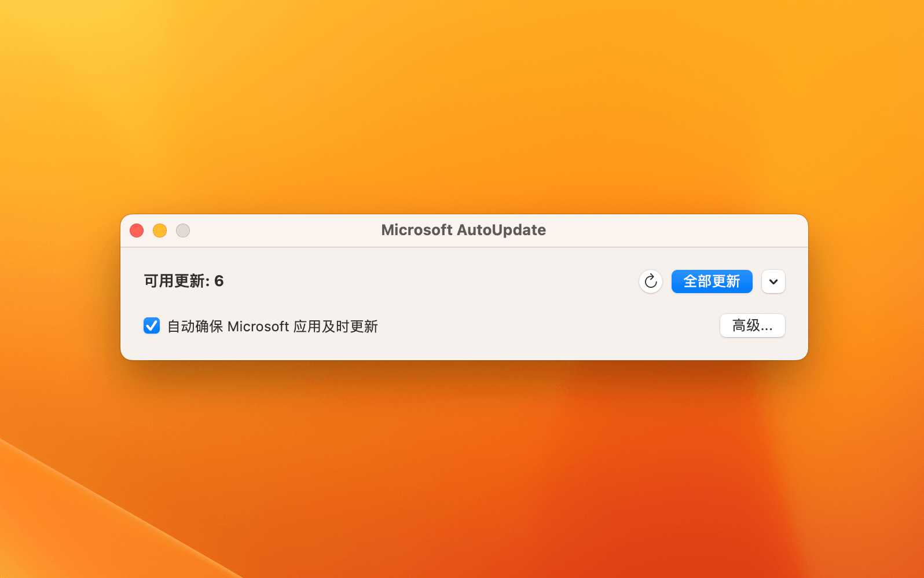Minimize window with the yellow button
The width and height of the screenshot is (924, 578).
click(x=160, y=231)
